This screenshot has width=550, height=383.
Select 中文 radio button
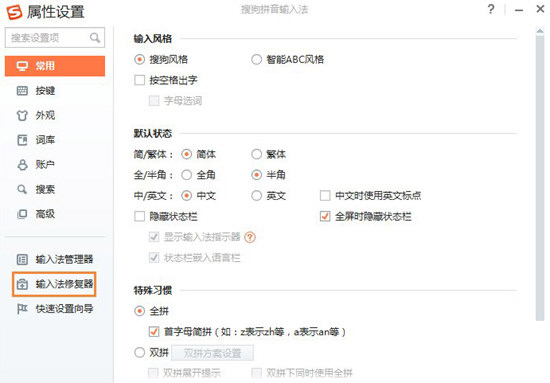click(187, 196)
